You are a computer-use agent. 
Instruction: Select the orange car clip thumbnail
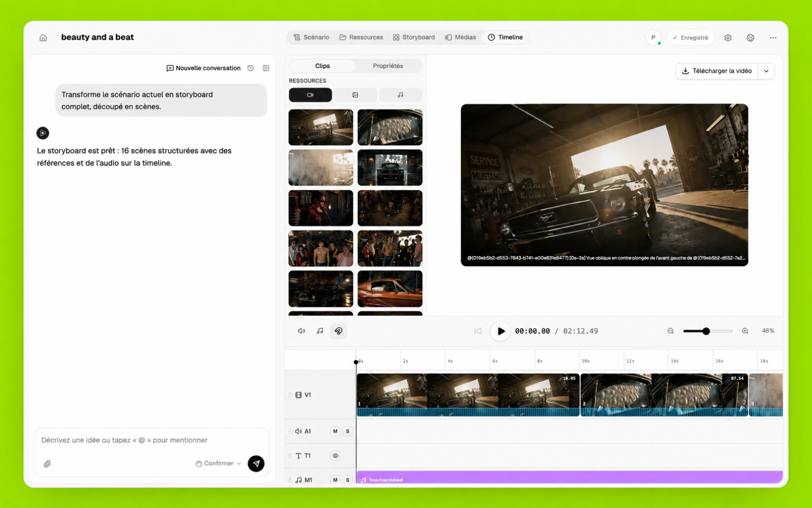[390, 289]
